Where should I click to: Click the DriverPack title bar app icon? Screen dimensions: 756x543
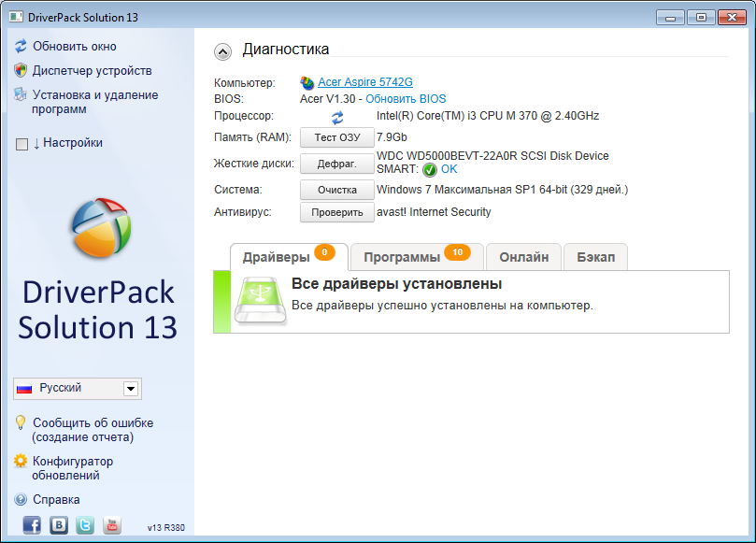[16, 17]
